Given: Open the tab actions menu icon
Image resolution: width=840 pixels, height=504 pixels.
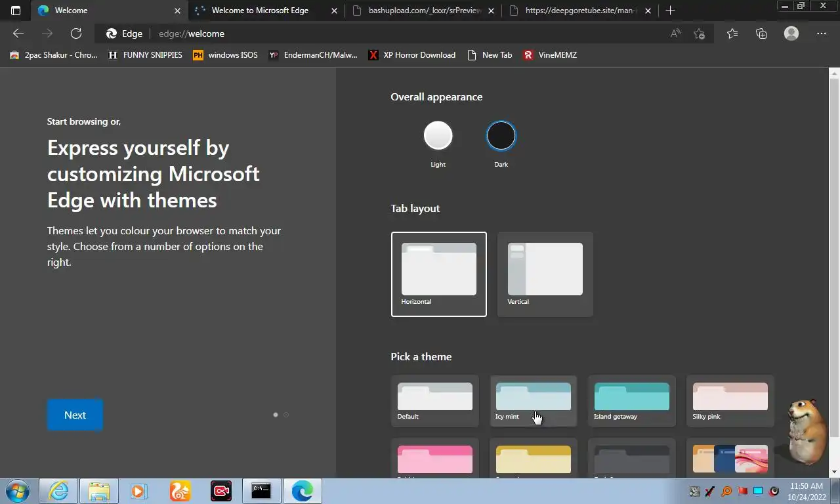Looking at the screenshot, I should tap(16, 10).
